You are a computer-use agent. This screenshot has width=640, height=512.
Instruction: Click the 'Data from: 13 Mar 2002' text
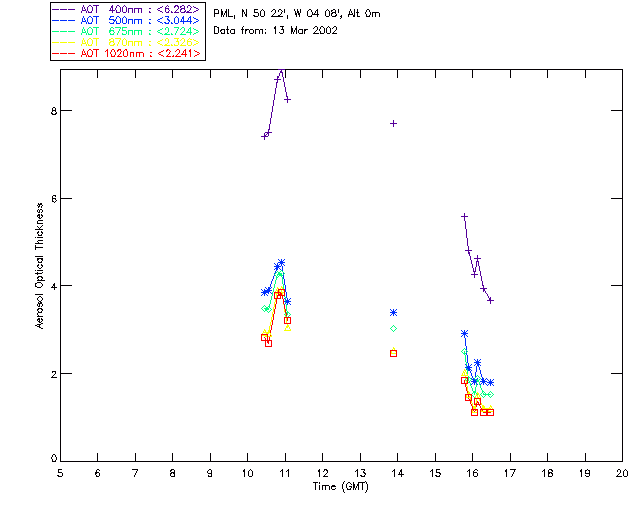tap(276, 31)
